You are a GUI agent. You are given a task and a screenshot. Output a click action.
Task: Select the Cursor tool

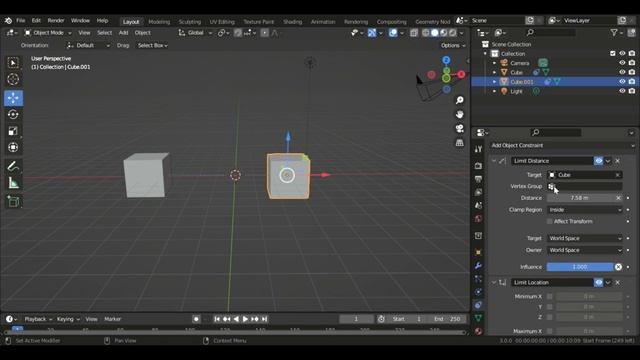click(x=13, y=79)
